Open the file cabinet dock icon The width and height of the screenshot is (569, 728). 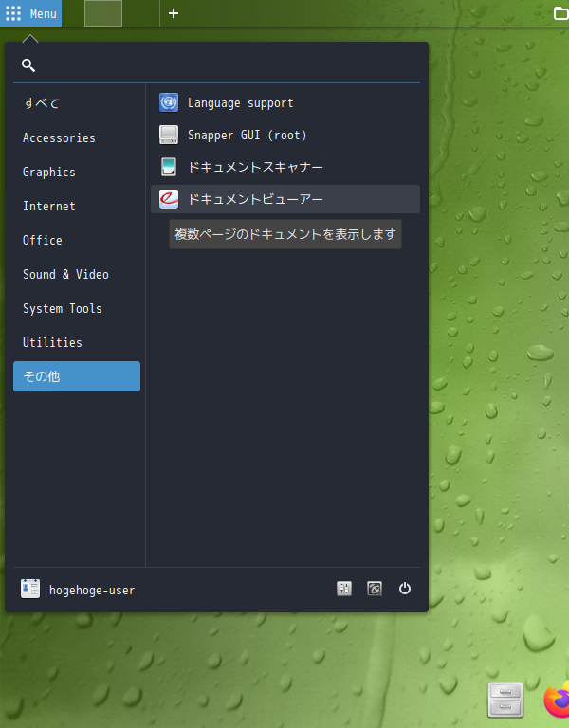[x=505, y=700]
